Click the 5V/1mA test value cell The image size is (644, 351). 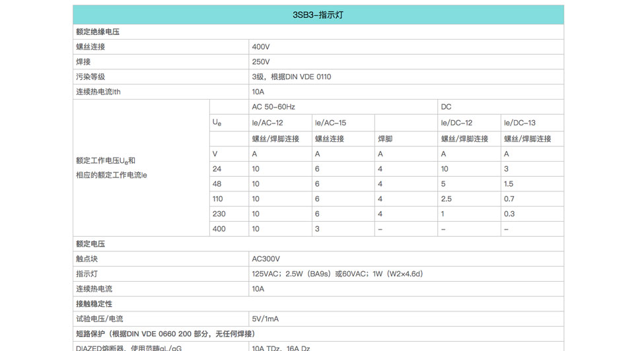coord(266,319)
